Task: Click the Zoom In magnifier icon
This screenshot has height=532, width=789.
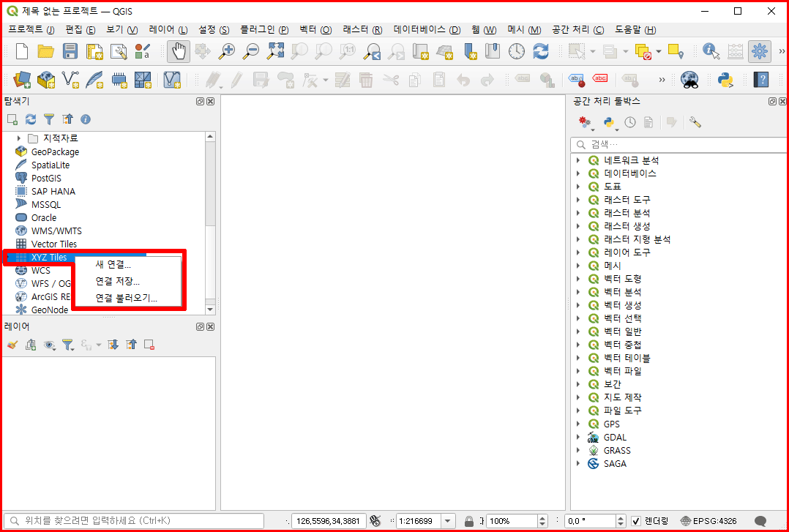Action: 228,50
